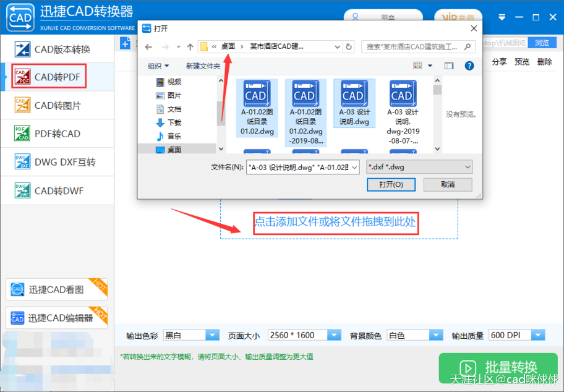Image resolution: width=564 pixels, height=392 pixels.
Task: Click 打开(O) to open selected files
Action: (391, 185)
